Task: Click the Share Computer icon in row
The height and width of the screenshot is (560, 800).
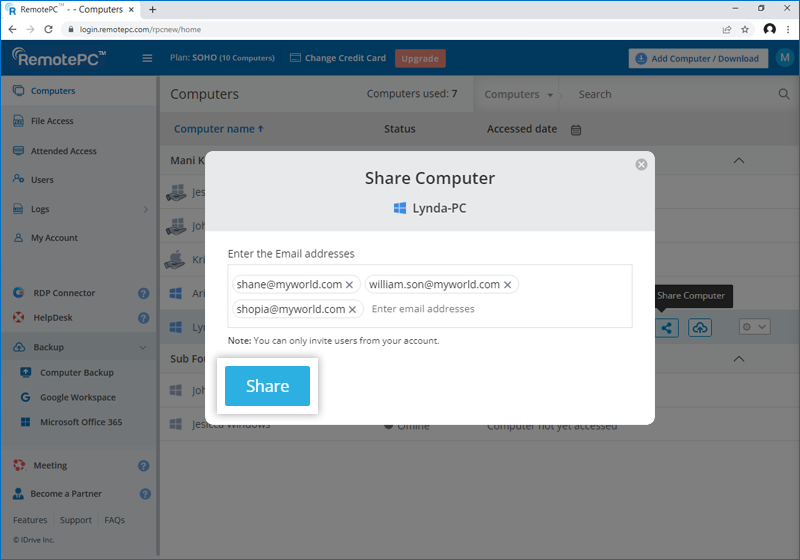Action: [x=668, y=327]
